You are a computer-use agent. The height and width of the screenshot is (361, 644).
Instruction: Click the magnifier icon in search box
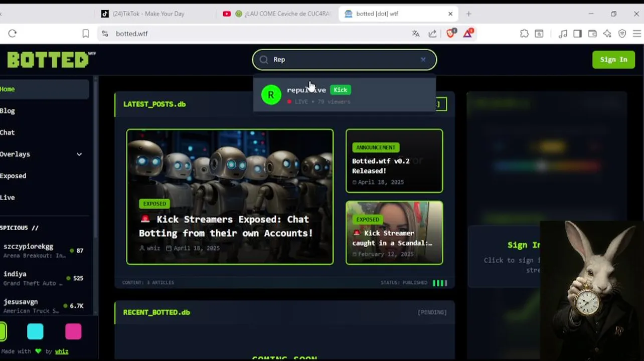(264, 60)
